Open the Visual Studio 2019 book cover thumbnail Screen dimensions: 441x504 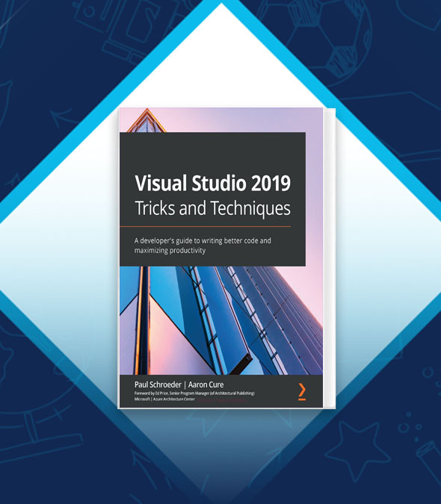click(226, 258)
